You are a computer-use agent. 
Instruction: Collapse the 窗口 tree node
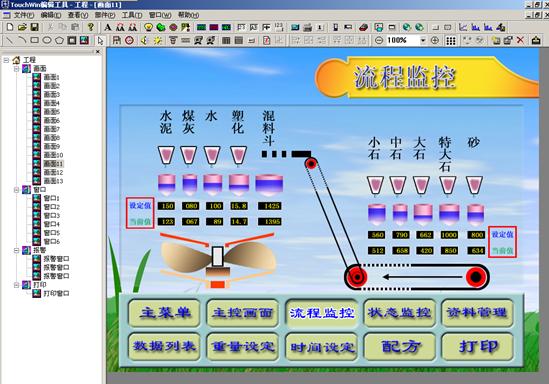point(16,190)
